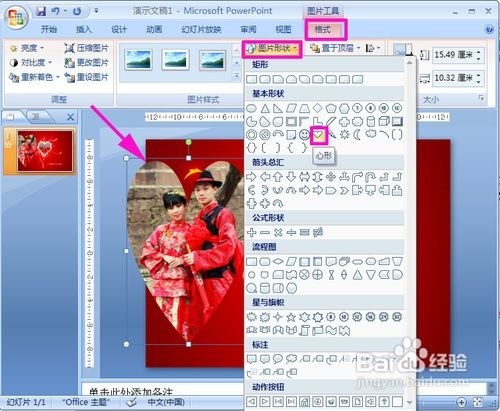The image size is (500, 411).
Task: Select the Heart shape in the shapes gallery
Action: pos(318,135)
